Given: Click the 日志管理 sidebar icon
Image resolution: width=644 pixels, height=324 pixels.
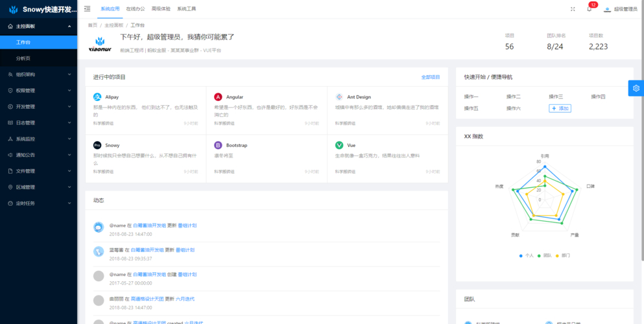Looking at the screenshot, I should [x=10, y=122].
